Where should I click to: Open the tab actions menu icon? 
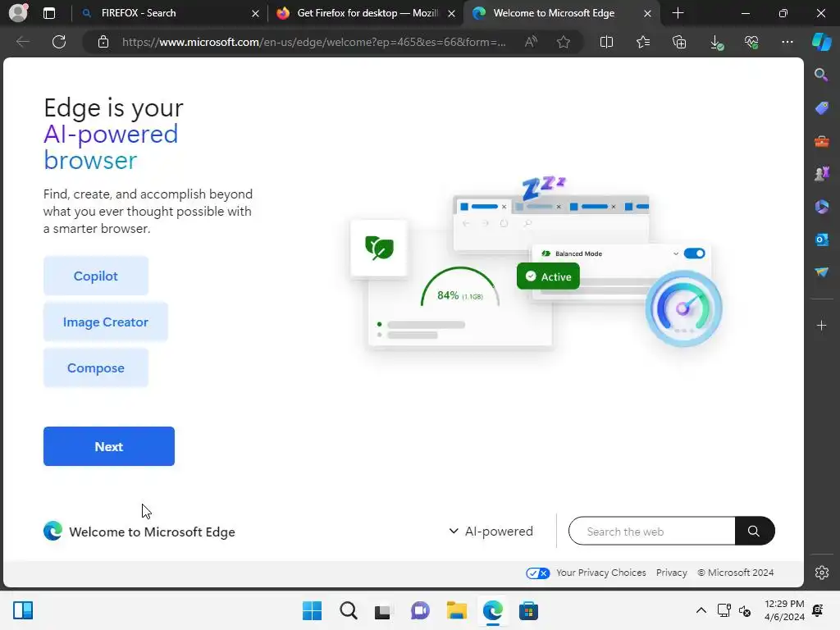click(x=49, y=13)
